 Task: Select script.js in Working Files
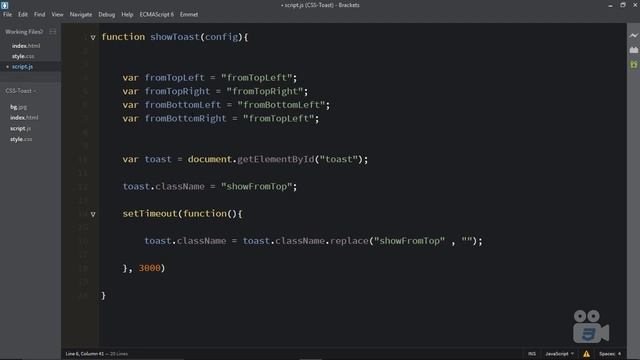point(22,67)
